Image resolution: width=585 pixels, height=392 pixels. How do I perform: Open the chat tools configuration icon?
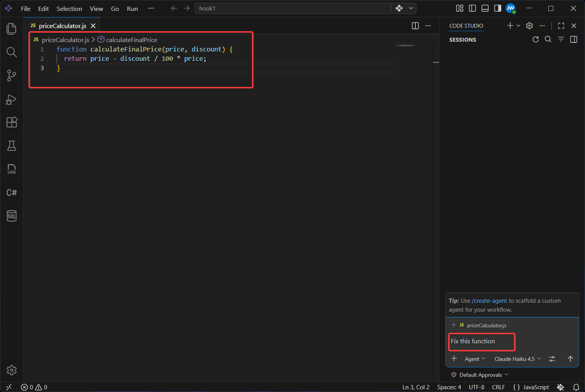tap(552, 359)
